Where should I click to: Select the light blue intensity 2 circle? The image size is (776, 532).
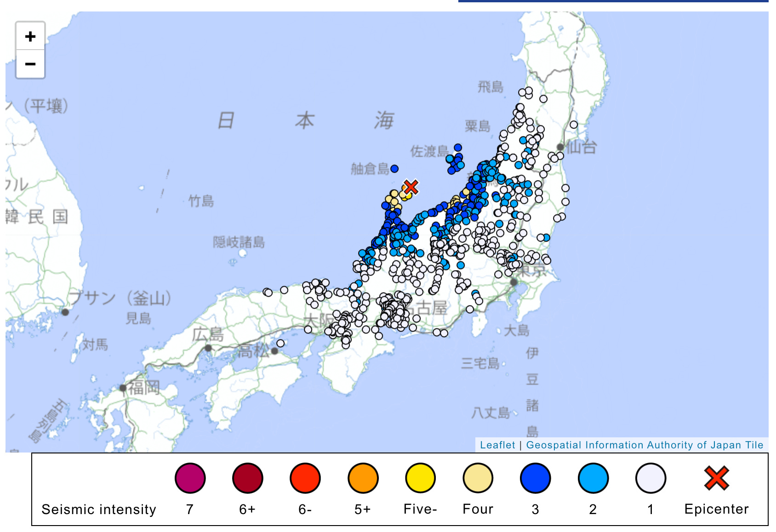click(x=593, y=478)
